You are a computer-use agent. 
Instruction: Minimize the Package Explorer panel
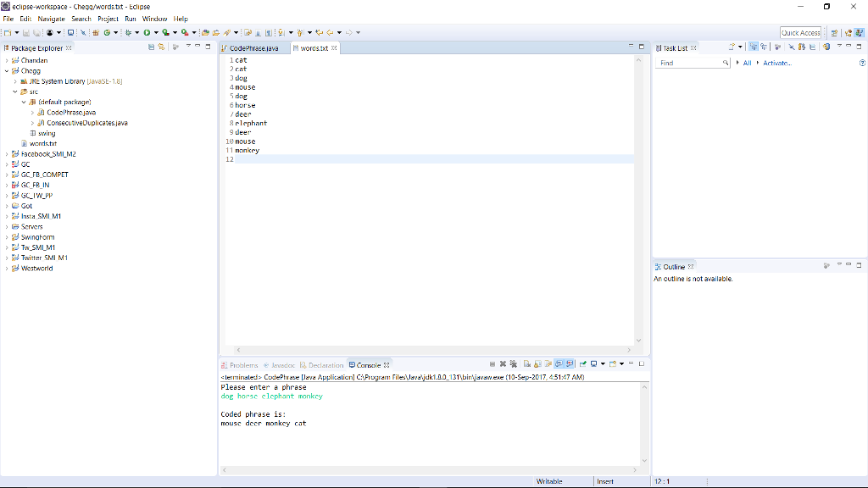point(198,46)
